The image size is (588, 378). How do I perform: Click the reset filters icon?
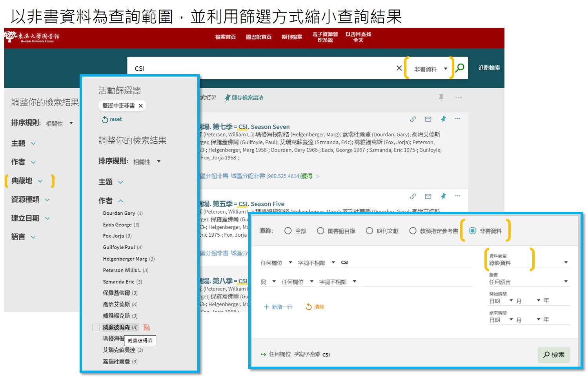tap(105, 119)
